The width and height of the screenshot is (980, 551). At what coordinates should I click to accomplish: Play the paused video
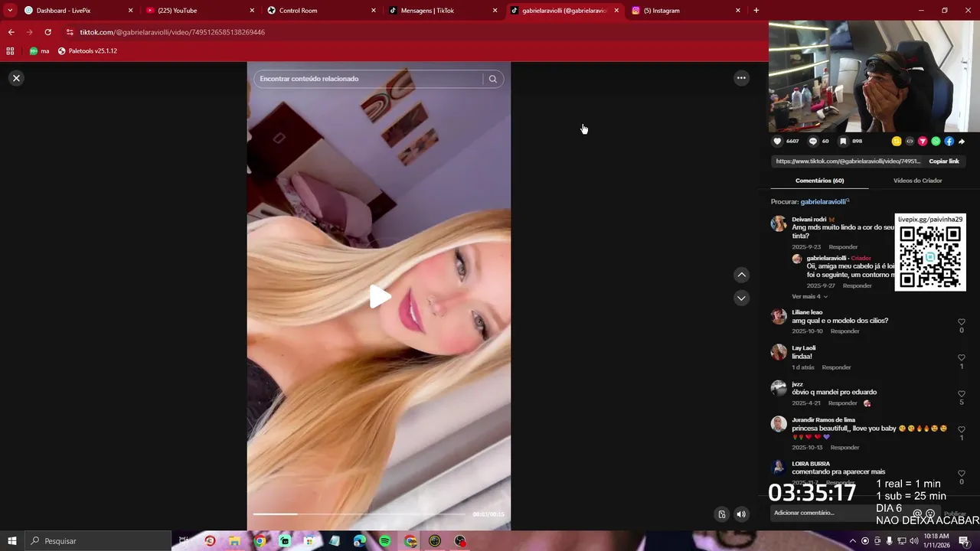click(x=379, y=297)
